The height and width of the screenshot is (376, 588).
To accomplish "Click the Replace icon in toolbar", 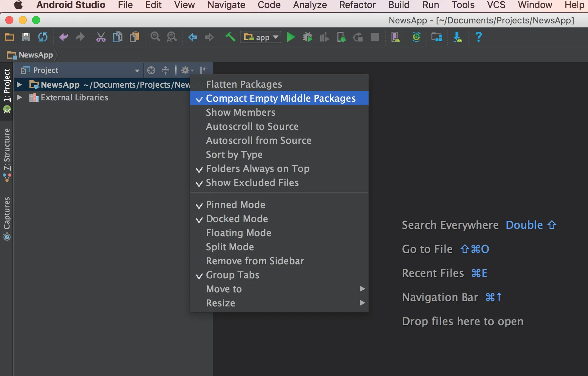I will [x=172, y=37].
